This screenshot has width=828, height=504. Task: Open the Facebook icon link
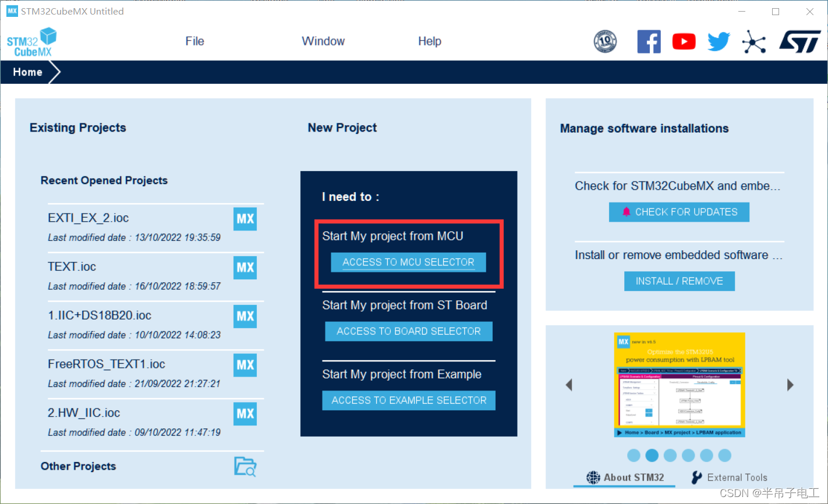[x=649, y=42]
